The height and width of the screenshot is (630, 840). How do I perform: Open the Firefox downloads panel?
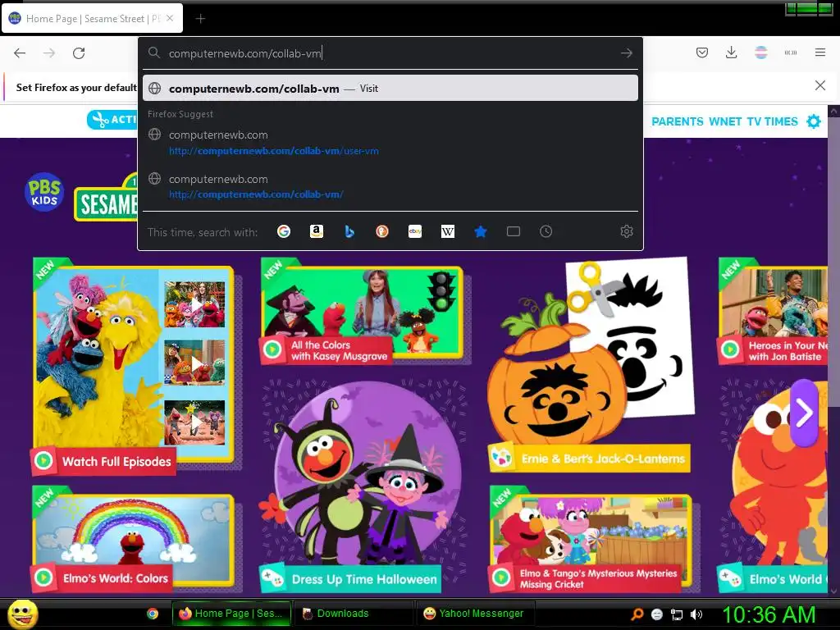tap(731, 52)
